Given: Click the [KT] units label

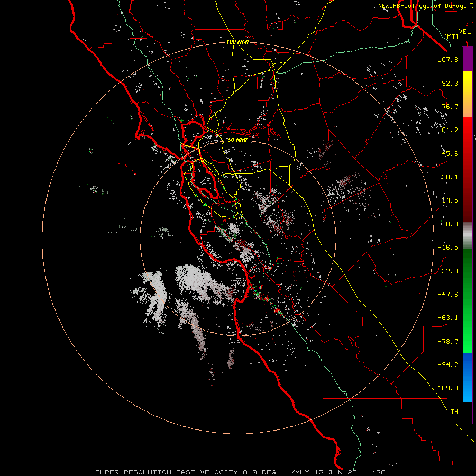Looking at the screenshot, I should pos(452,36).
